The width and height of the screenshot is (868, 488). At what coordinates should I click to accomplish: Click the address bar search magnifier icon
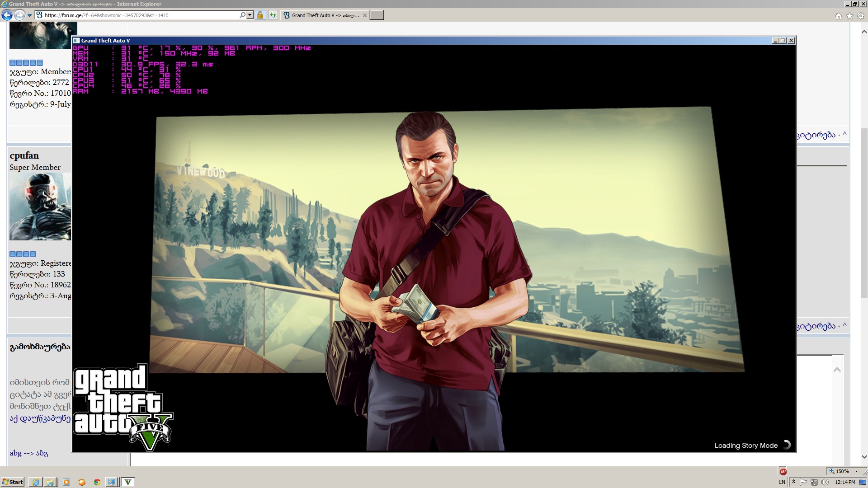click(242, 15)
